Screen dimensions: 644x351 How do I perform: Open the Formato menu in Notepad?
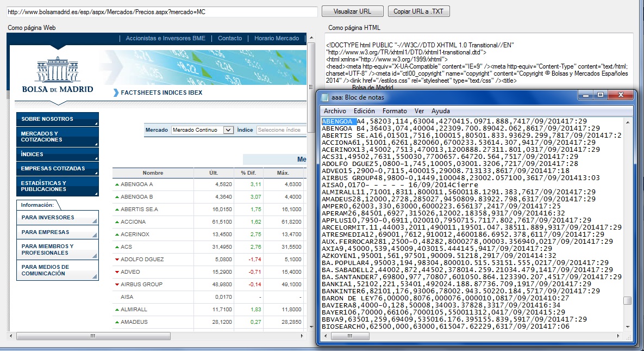point(395,111)
